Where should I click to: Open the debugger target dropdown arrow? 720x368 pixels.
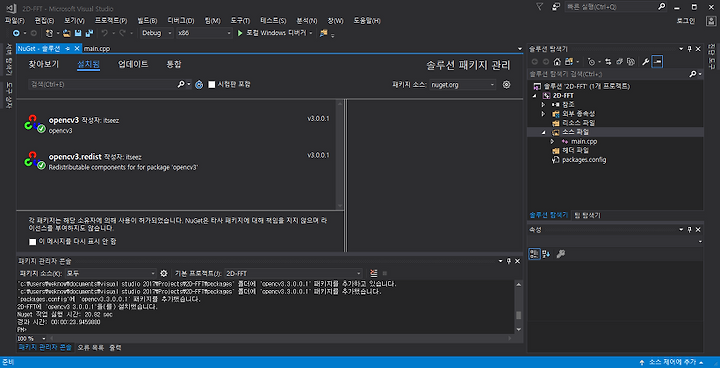click(311, 33)
